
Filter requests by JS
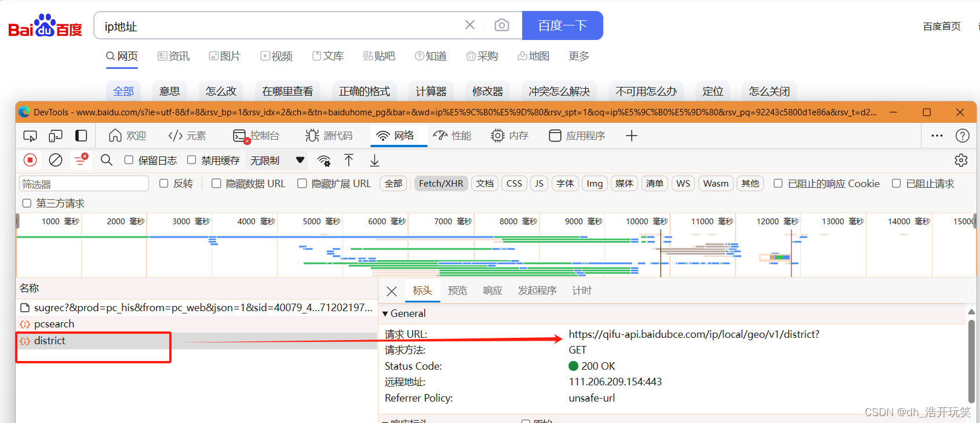[539, 184]
